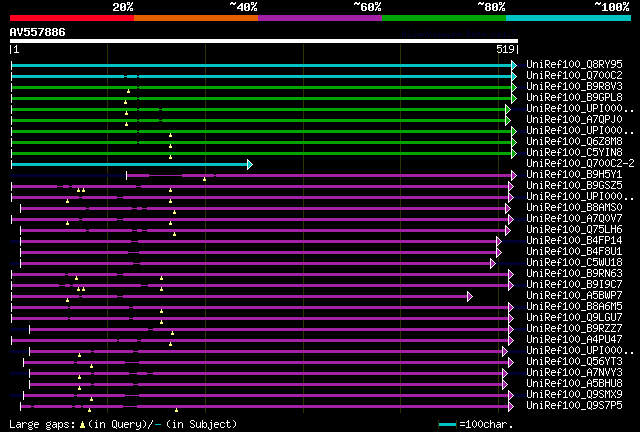Click the arrowhead ending the Q700C2-2 alignment

[250, 165]
